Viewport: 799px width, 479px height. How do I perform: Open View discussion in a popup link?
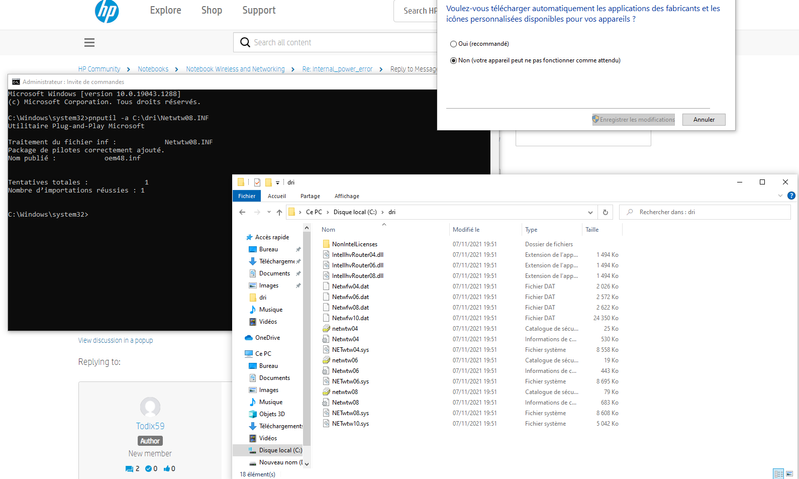coord(115,341)
